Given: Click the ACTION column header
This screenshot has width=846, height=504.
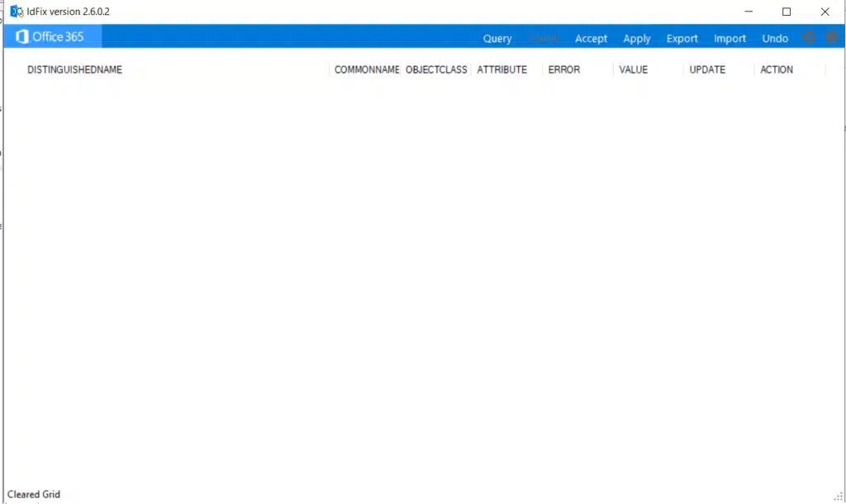Looking at the screenshot, I should pyautogui.click(x=777, y=70).
